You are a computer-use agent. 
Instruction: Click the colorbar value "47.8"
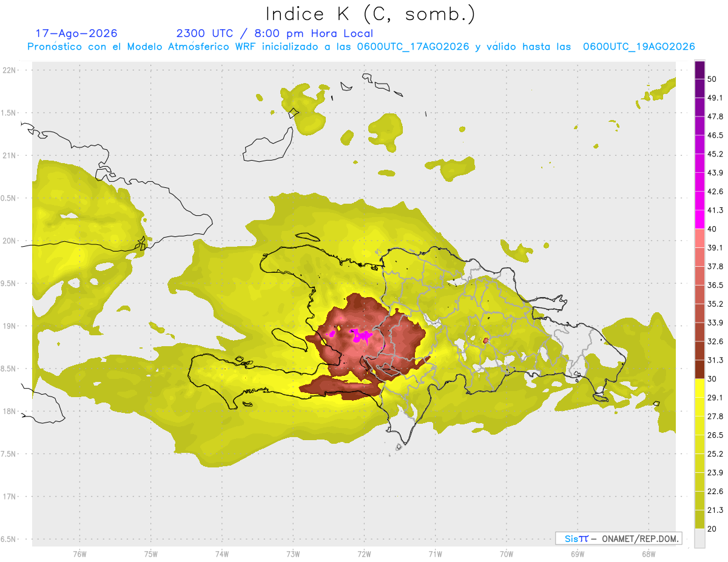coord(715,116)
